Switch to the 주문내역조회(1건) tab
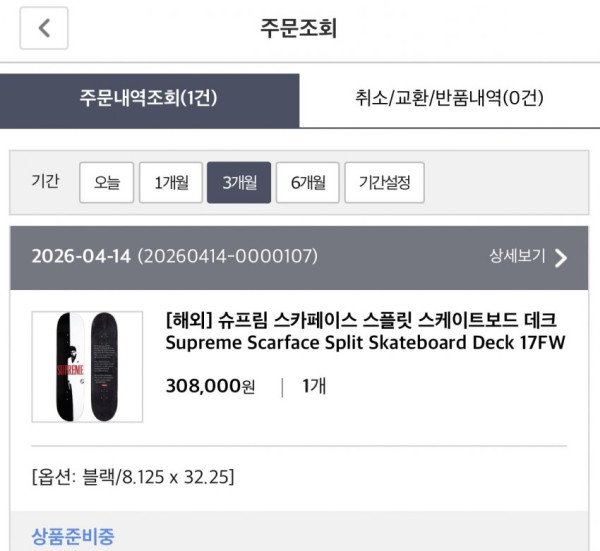This screenshot has height=551, width=600. pyautogui.click(x=149, y=98)
